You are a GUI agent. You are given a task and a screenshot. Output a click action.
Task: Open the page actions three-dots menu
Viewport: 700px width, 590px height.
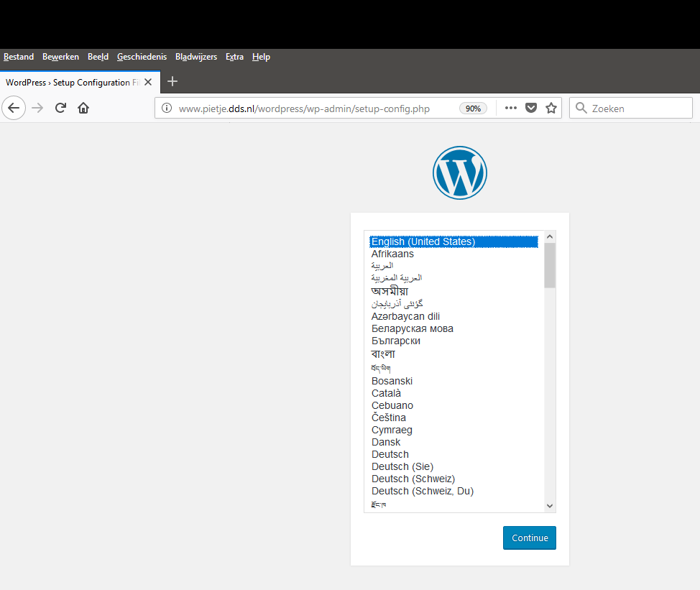pyautogui.click(x=511, y=108)
